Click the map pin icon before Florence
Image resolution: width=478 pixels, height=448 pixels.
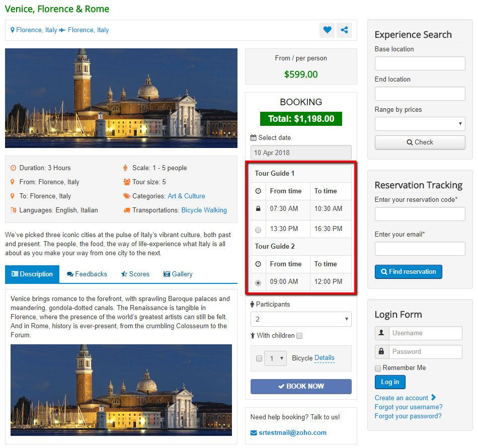click(13, 30)
